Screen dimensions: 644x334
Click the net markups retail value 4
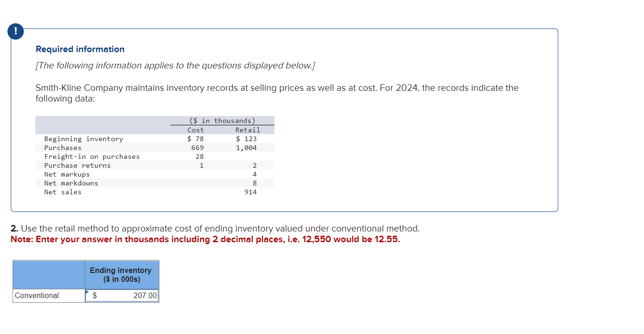pyautogui.click(x=255, y=174)
